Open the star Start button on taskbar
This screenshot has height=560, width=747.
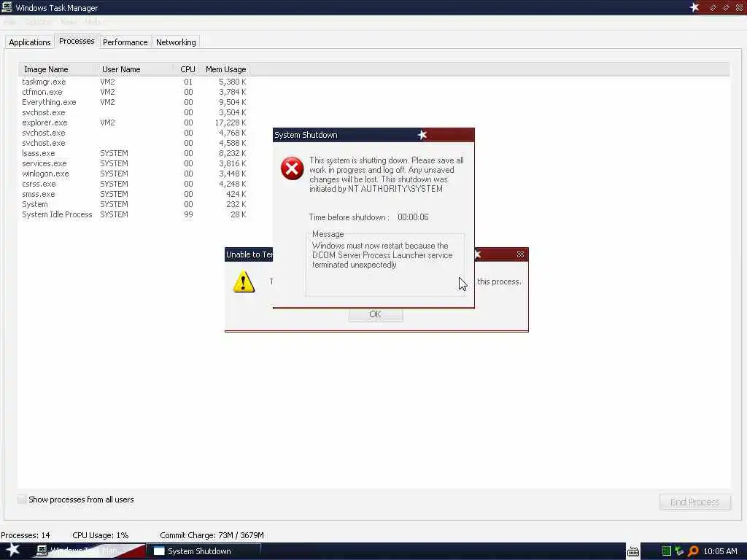(x=12, y=550)
